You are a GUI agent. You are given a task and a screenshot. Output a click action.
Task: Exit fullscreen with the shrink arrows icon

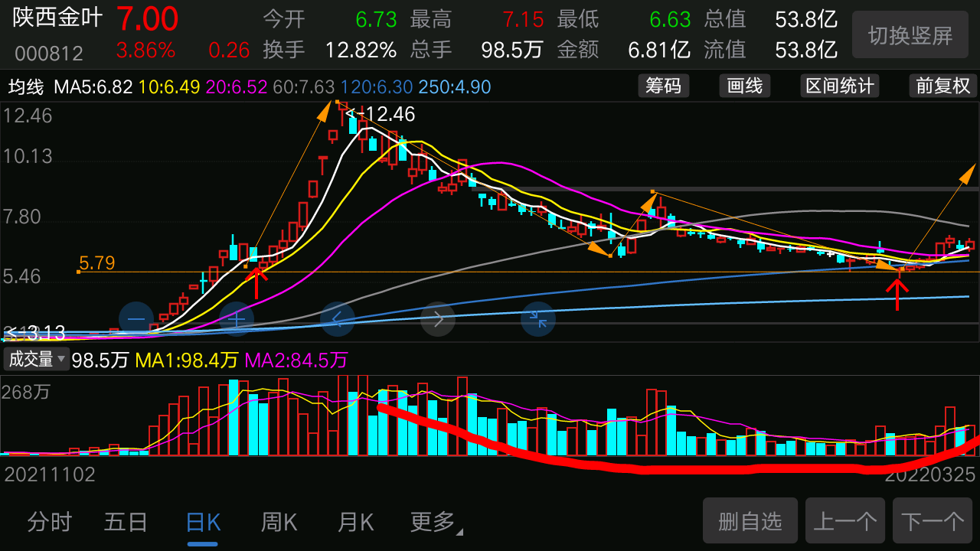(x=538, y=319)
